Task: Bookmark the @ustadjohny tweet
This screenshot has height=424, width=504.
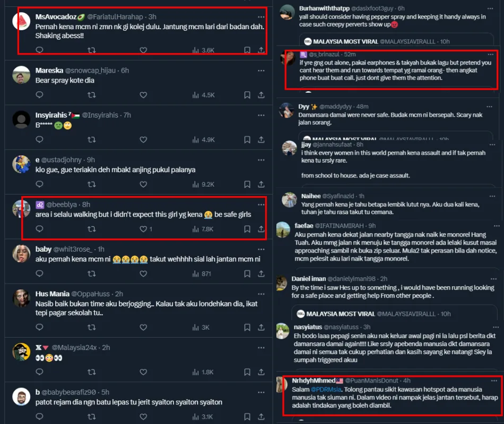Action: point(247,184)
